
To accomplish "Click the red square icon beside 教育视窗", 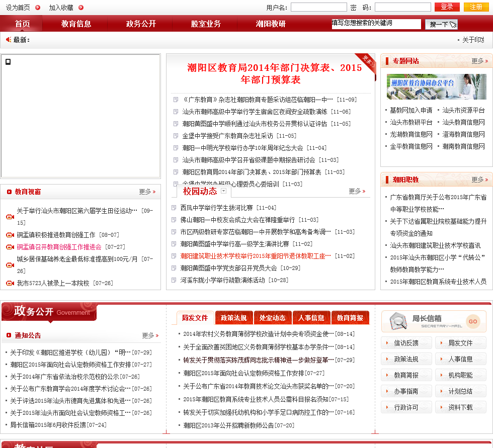I will (9, 192).
